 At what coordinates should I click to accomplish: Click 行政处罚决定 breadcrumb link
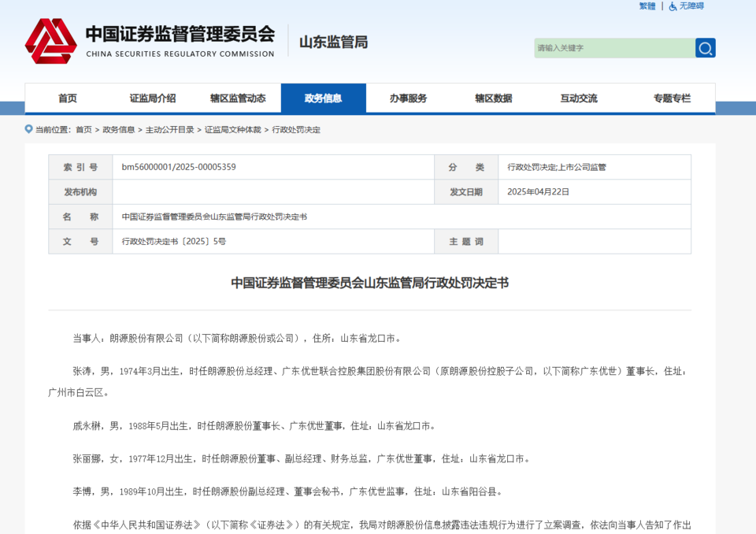pos(296,130)
